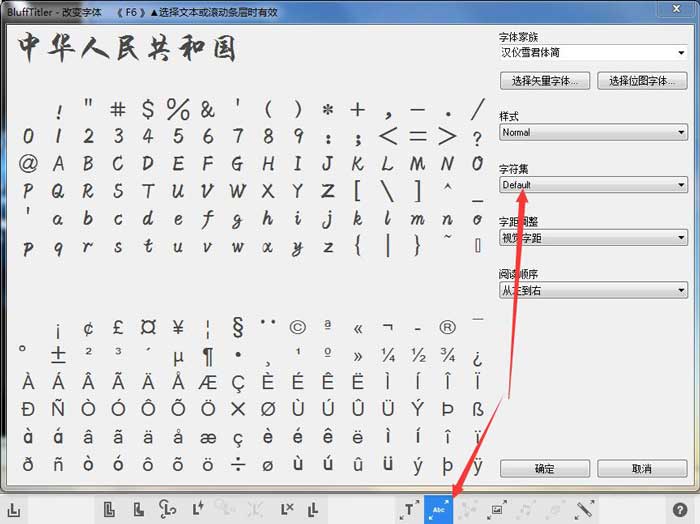This screenshot has height=524, width=700.
Task: Expand the 字距调整 kerning dropdown
Action: coord(593,237)
